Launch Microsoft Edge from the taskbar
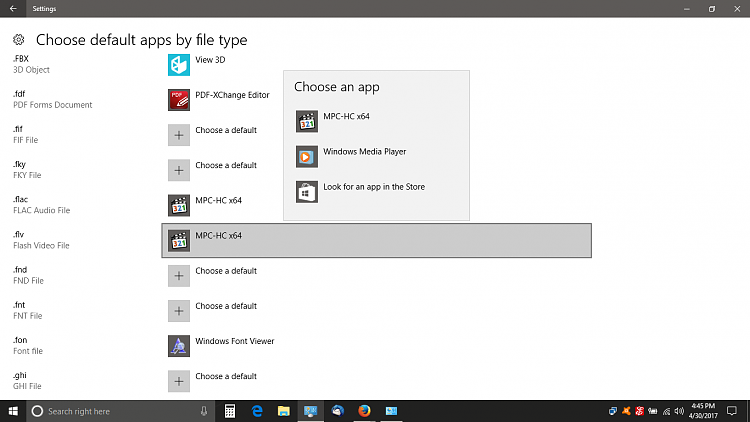The image size is (750, 422). pos(257,411)
